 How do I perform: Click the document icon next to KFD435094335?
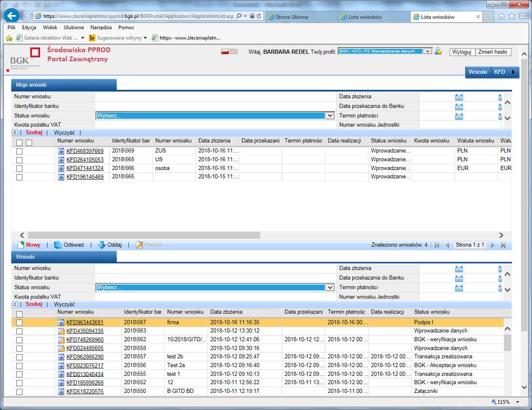(x=61, y=331)
